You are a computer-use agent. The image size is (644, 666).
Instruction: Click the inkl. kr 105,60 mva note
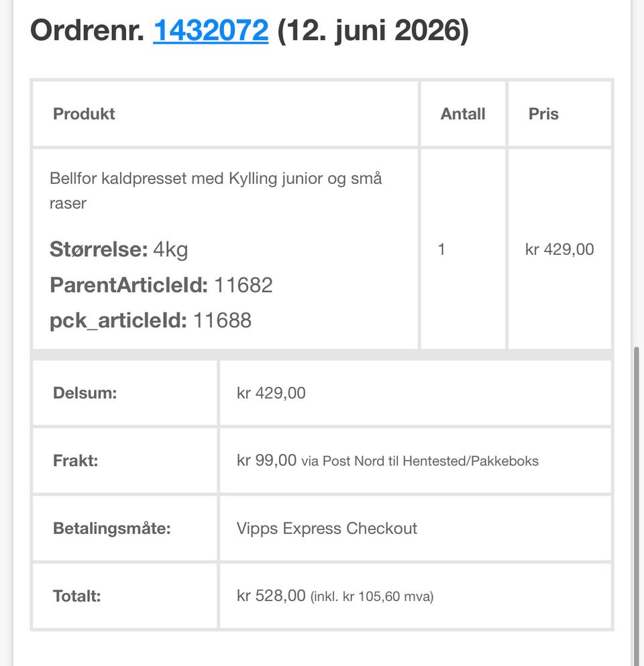click(372, 597)
